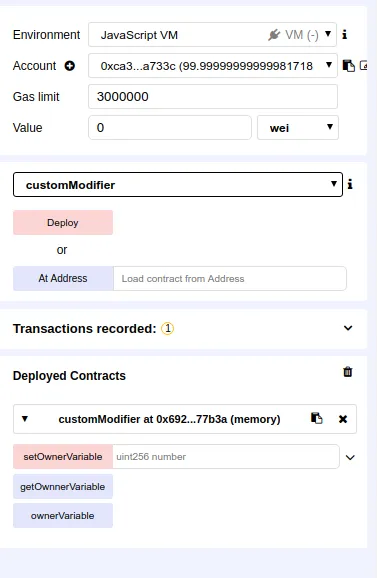Click the Environment label
The height and width of the screenshot is (578, 377).
46,35
